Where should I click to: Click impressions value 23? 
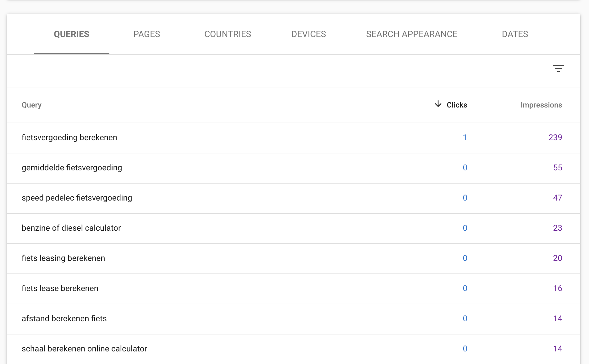point(558,228)
